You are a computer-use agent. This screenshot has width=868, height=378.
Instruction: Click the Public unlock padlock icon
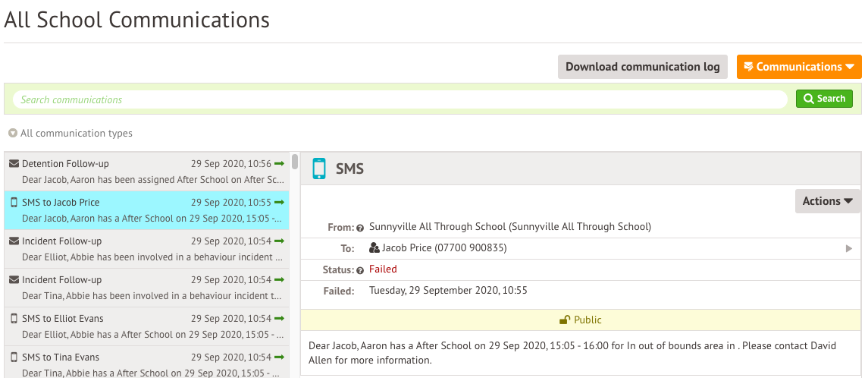pos(564,320)
